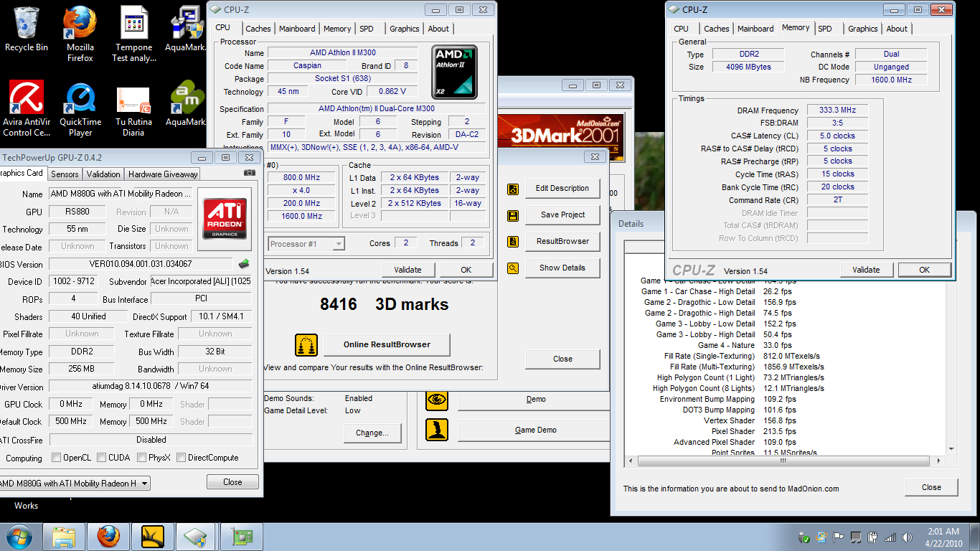The height and width of the screenshot is (551, 980).
Task: Open Tempone Test analysis desktop icon
Action: coord(134,34)
